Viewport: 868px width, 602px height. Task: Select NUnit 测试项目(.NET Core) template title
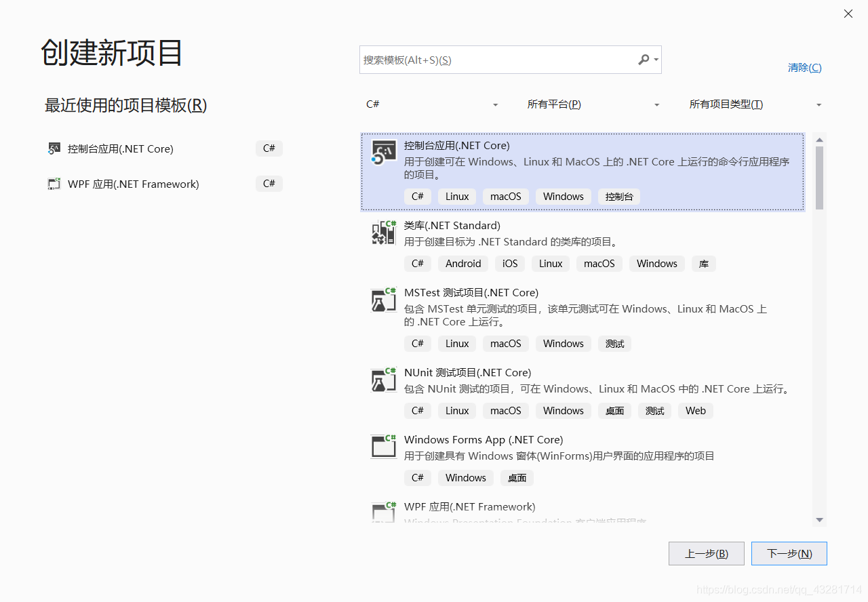pyautogui.click(x=468, y=372)
